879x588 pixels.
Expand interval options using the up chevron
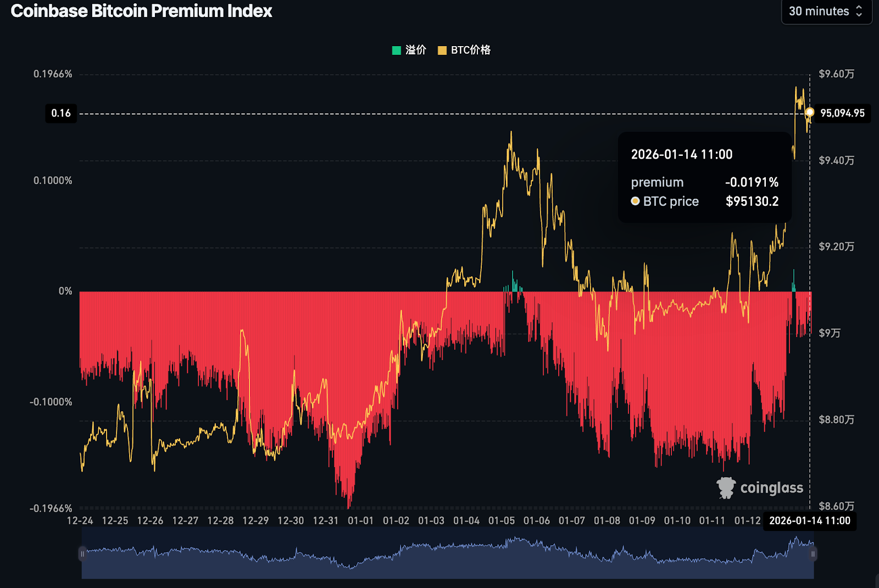click(x=859, y=8)
